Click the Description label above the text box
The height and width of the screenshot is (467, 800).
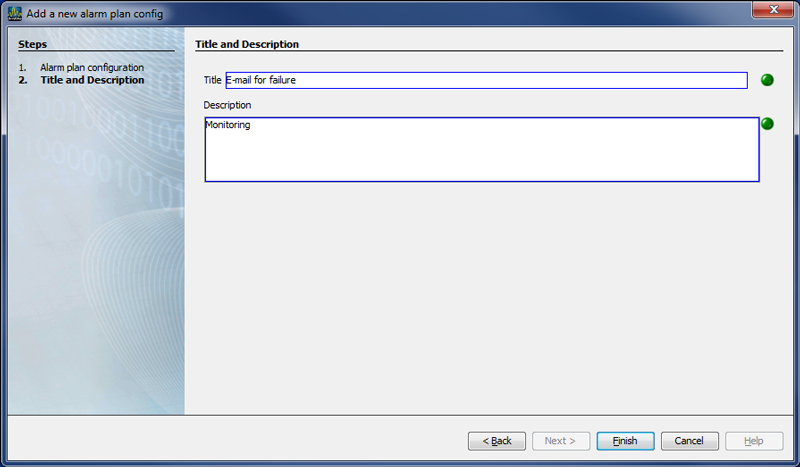227,104
